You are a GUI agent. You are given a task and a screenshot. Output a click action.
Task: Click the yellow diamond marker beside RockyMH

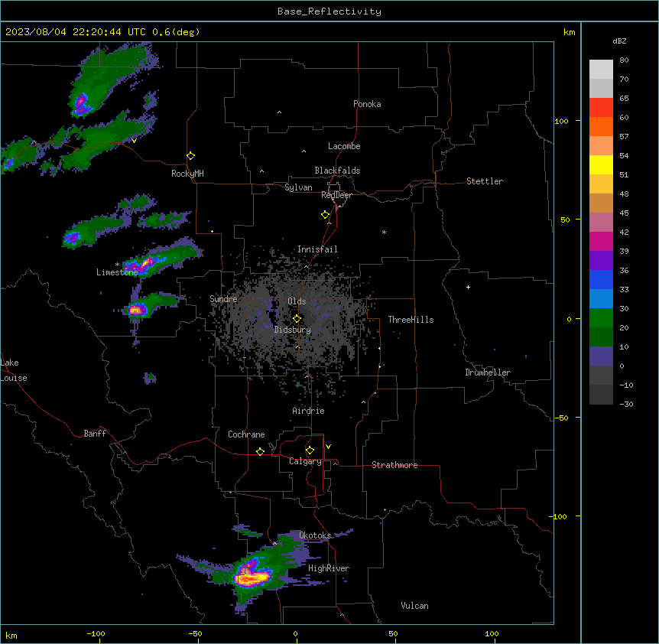190,156
